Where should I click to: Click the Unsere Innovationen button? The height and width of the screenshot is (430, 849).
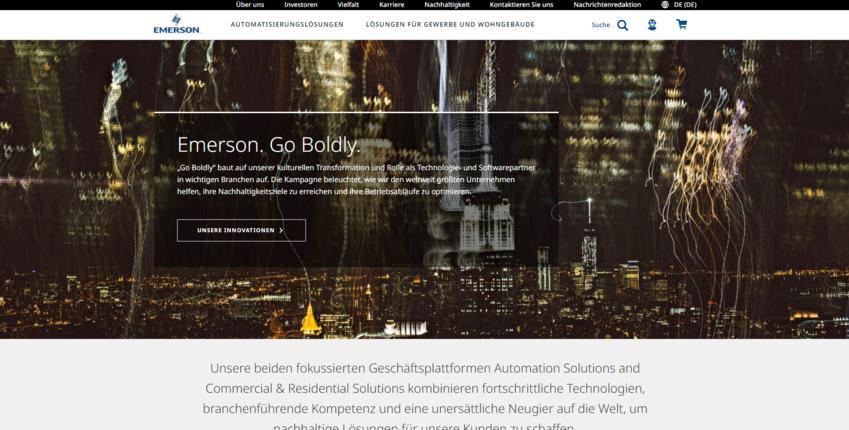(x=241, y=230)
